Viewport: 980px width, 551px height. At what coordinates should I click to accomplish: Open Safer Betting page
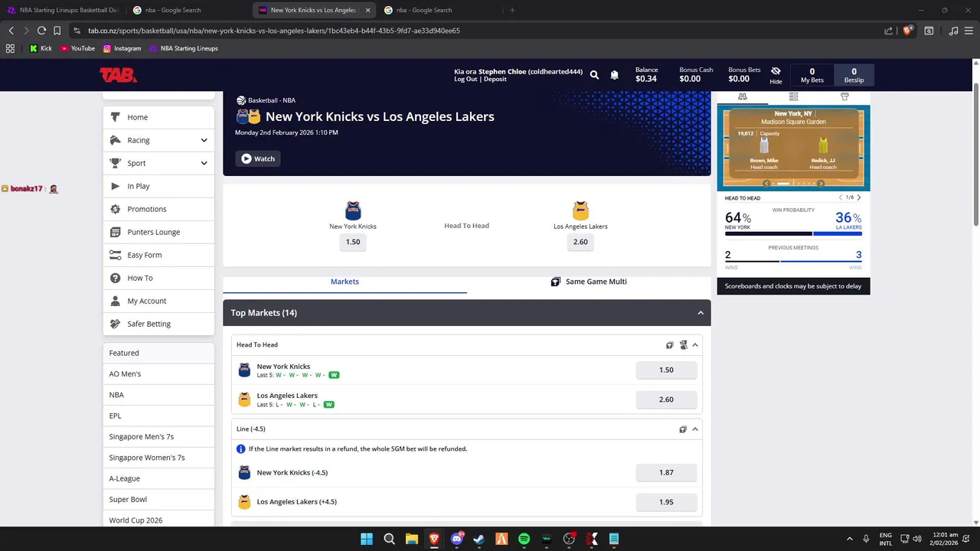pyautogui.click(x=158, y=324)
